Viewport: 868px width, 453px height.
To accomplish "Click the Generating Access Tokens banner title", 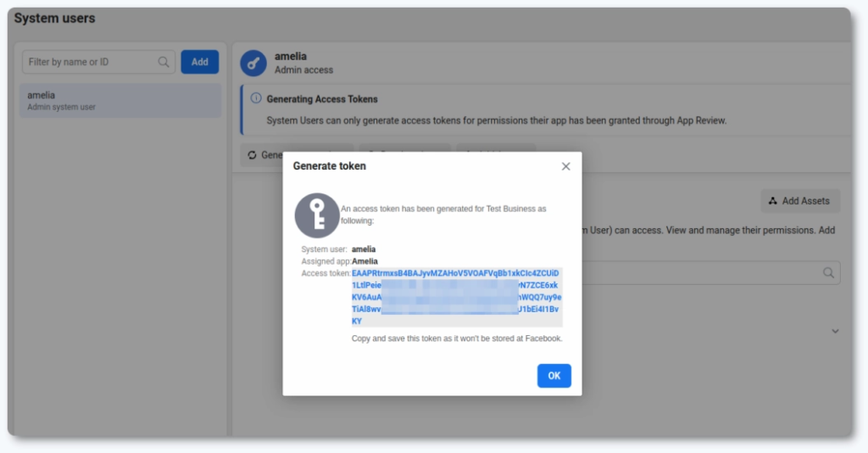I will pos(322,99).
